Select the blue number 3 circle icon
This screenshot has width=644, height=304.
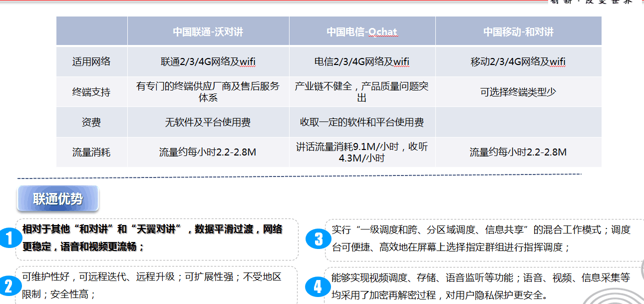tap(319, 239)
